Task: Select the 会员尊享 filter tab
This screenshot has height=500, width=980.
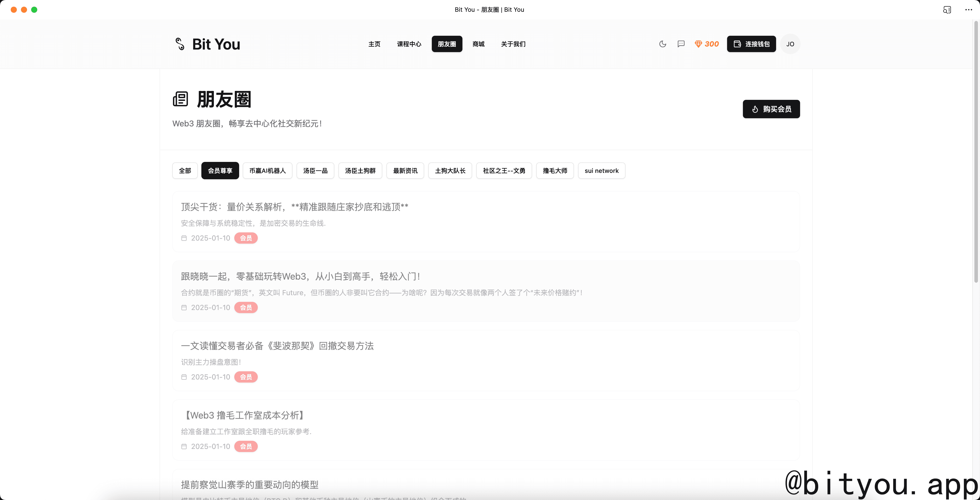Action: point(220,171)
